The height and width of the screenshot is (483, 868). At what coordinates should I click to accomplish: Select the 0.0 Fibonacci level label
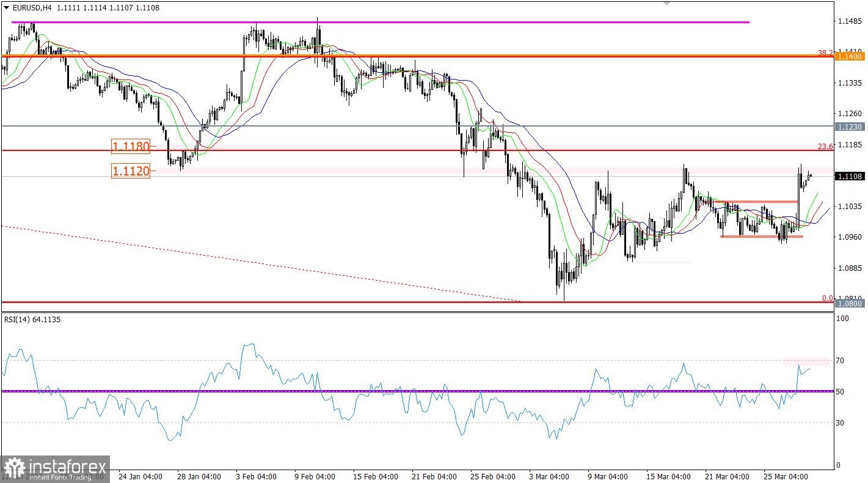828,298
